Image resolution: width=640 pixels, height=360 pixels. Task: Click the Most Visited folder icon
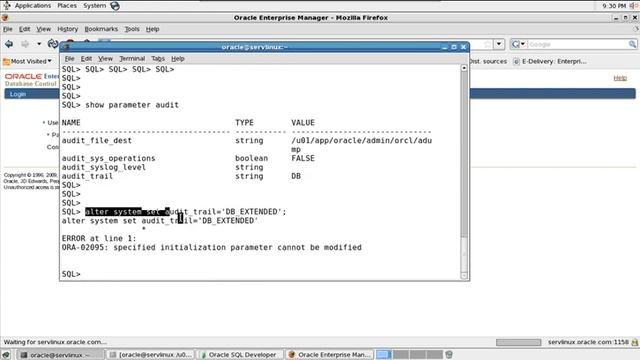(x=6, y=62)
